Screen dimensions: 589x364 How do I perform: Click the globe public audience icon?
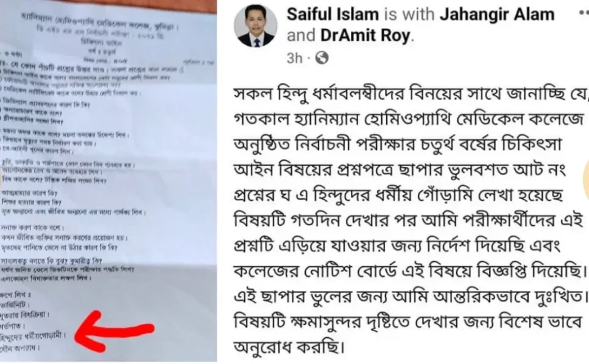point(322,58)
